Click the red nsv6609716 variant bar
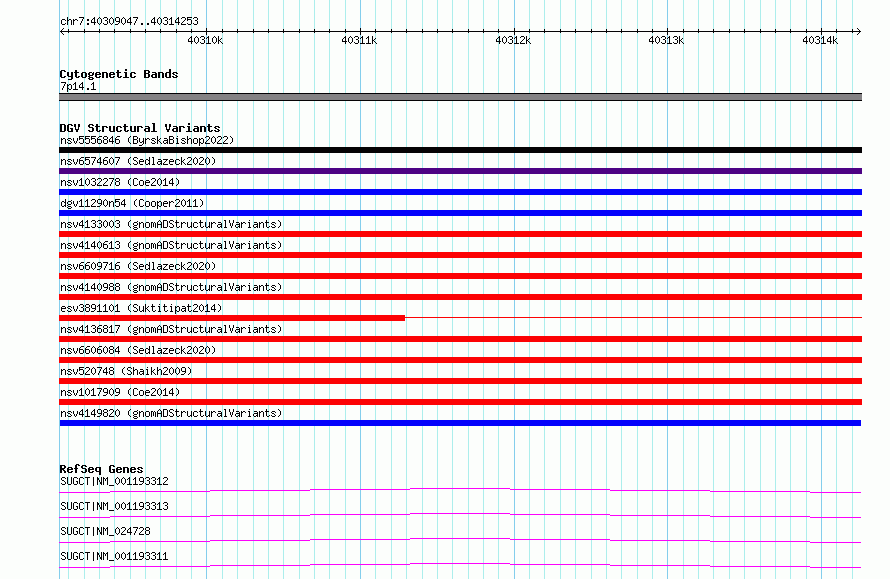Viewport: 890px width, 579px height. point(460,276)
